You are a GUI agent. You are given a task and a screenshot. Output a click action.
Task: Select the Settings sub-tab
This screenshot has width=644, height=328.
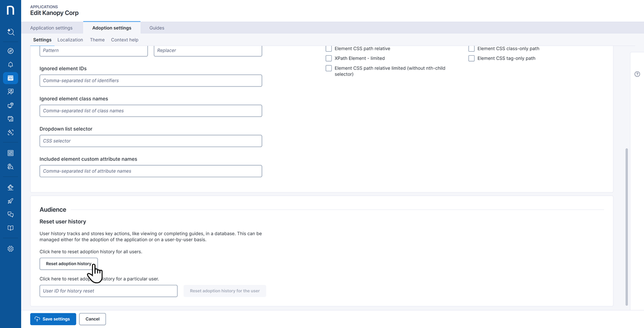coord(42,40)
